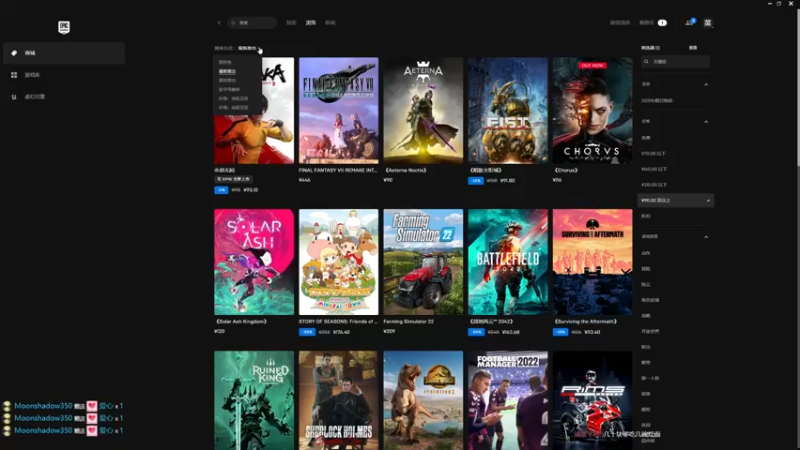Collapse the Price filter section
The height and width of the screenshot is (450, 800).
(706, 122)
